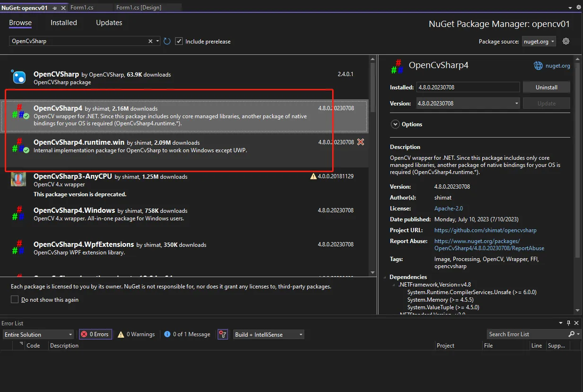Open the Form1.cs tab
The width and height of the screenshot is (583, 392).
point(81,8)
